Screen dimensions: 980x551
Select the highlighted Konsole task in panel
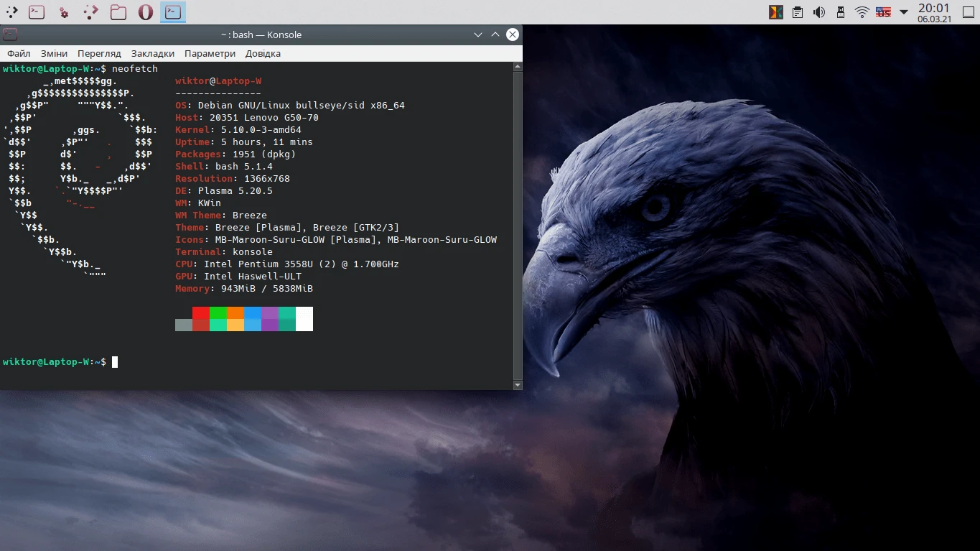pyautogui.click(x=172, y=11)
